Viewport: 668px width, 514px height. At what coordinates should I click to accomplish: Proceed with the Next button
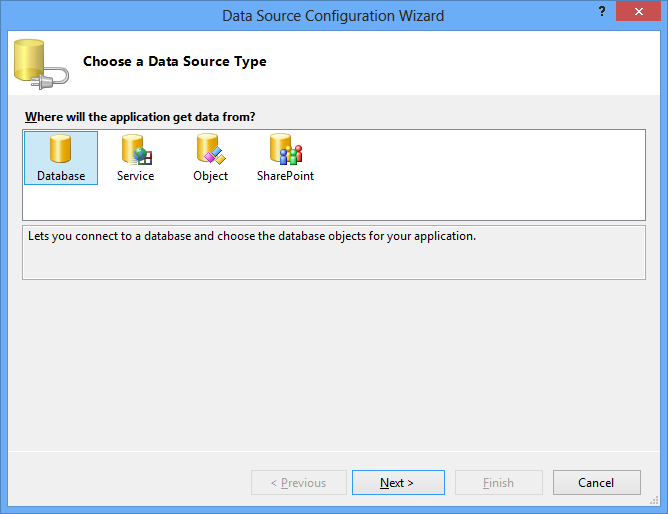[x=397, y=483]
